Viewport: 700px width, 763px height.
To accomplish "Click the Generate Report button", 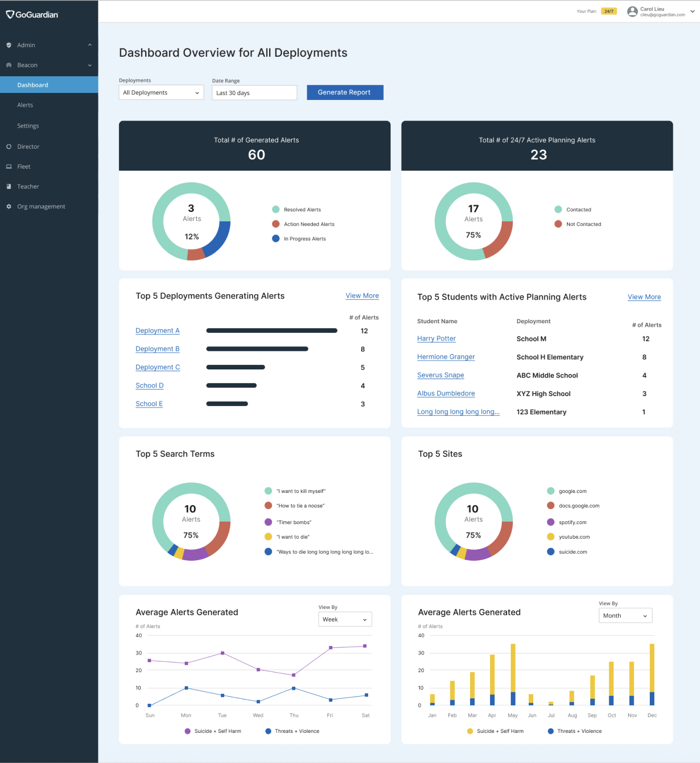I will (345, 92).
